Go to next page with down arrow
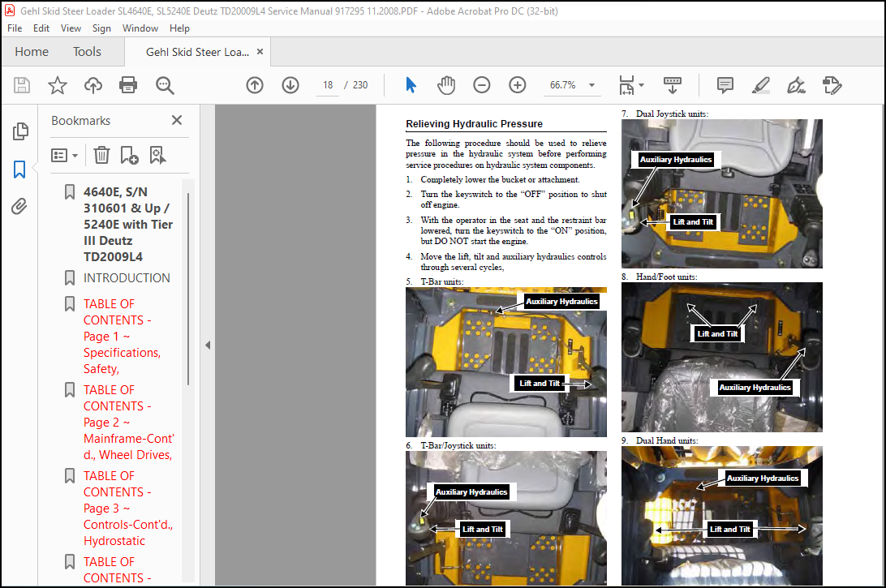 coord(290,85)
